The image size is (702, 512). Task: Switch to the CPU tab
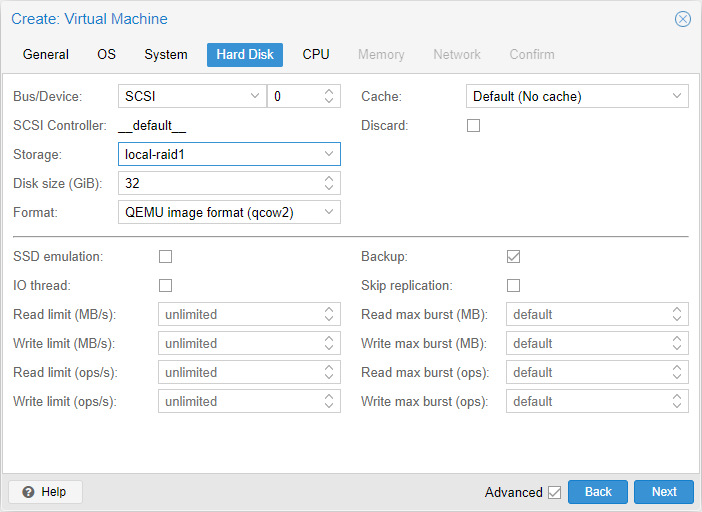(316, 54)
